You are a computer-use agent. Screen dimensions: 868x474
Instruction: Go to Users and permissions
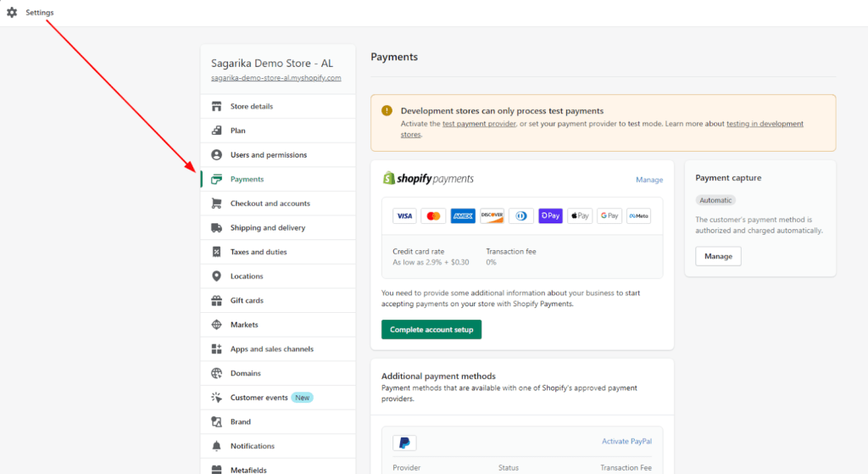point(278,155)
